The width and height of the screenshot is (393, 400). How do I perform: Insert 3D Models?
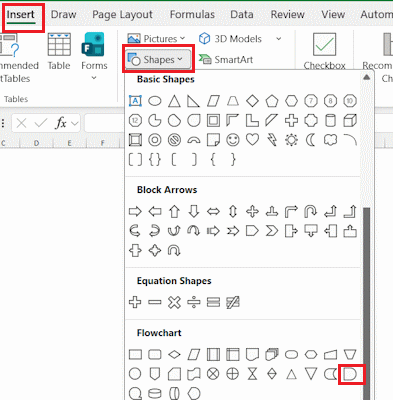[230, 39]
